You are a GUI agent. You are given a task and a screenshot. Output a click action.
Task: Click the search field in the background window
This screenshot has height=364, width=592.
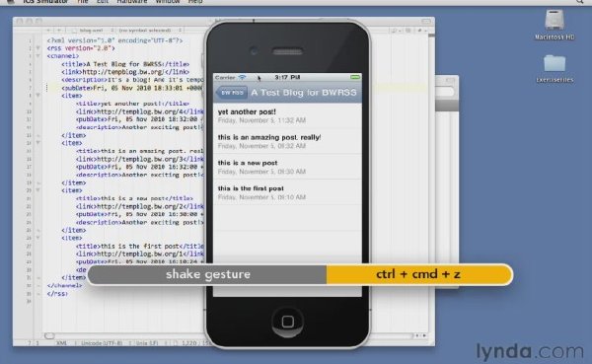tap(445, 92)
